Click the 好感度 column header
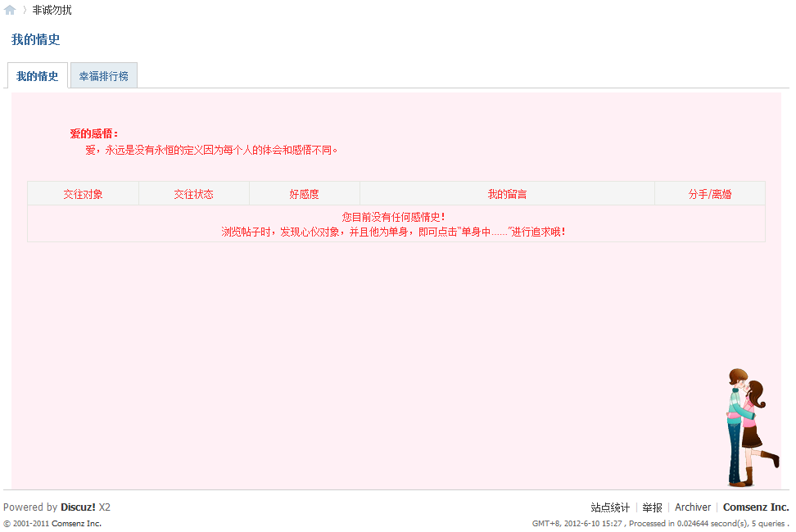 304,194
